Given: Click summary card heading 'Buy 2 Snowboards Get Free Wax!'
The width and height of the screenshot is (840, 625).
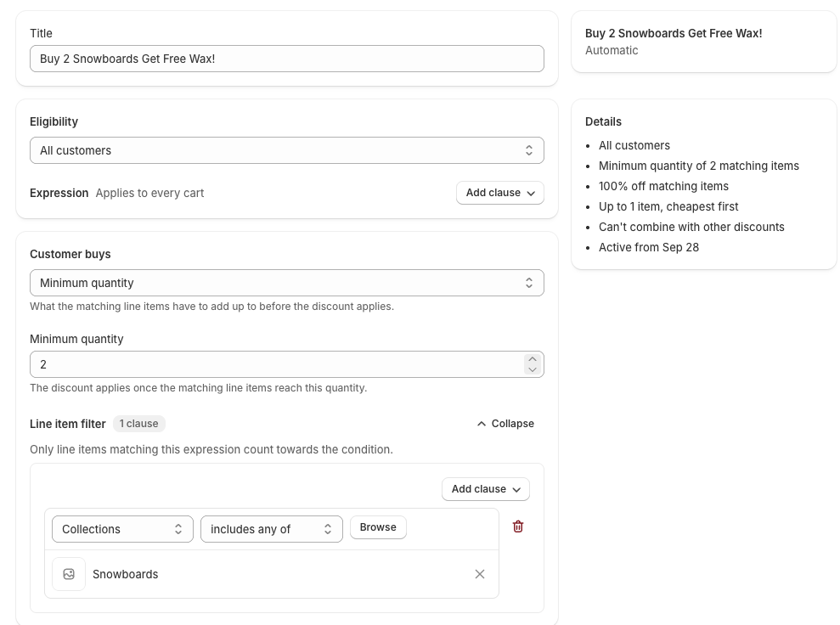Looking at the screenshot, I should point(674,33).
